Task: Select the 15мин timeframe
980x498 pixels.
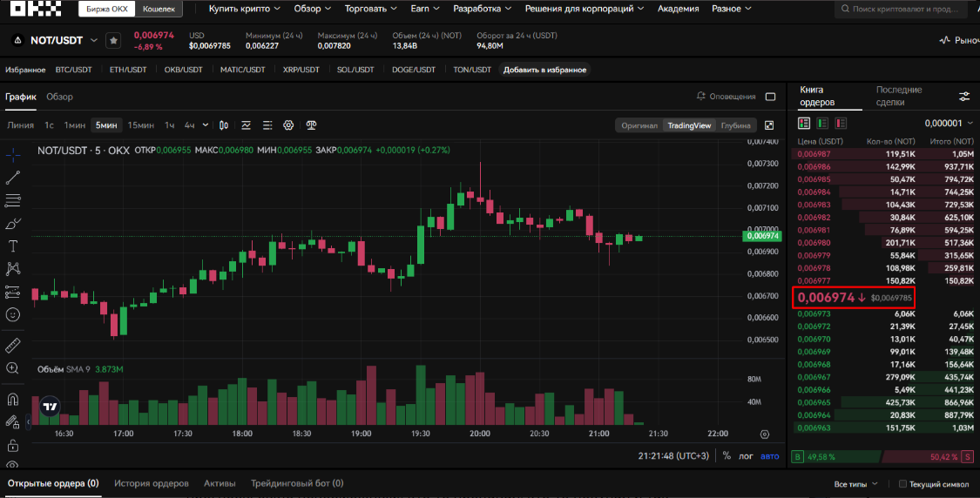Action: [x=140, y=125]
